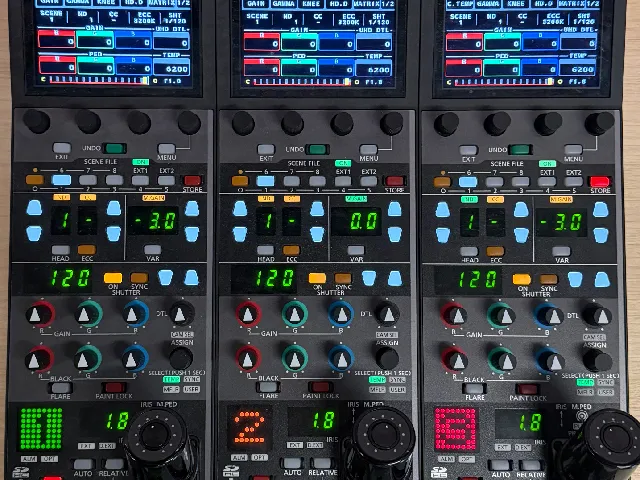Toggle HEAD button on middle panel
640x480 pixels.
tap(265, 250)
